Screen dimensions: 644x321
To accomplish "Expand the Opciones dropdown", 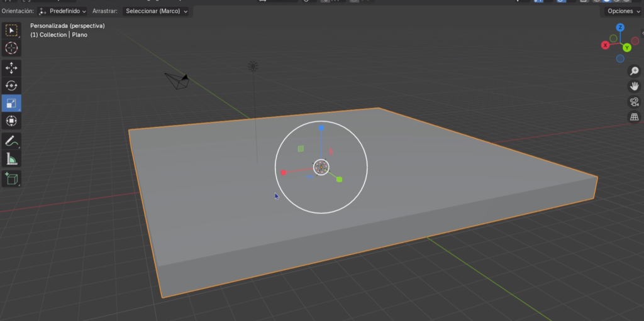I will point(623,11).
